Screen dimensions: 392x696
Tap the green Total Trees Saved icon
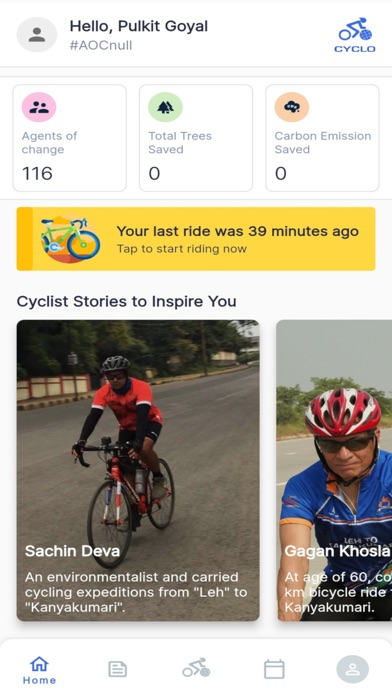(x=165, y=107)
